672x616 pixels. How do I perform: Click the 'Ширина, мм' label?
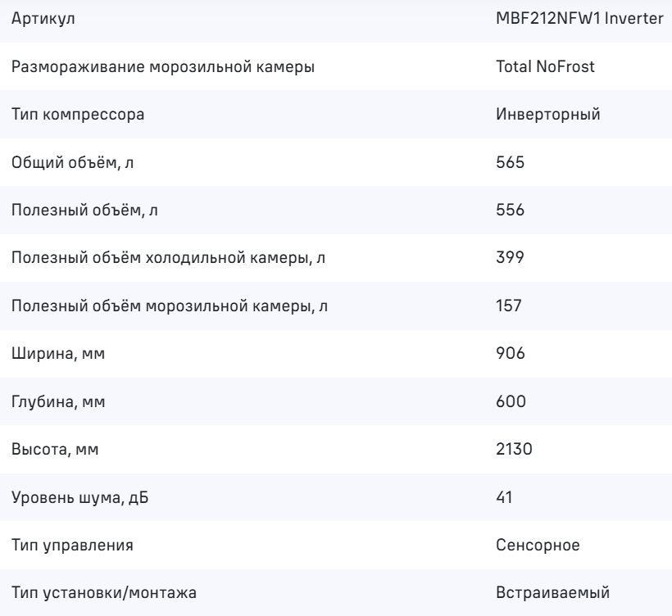(58, 352)
